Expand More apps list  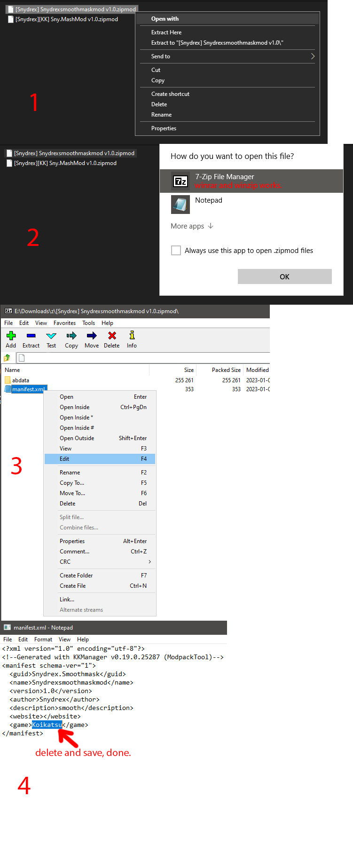pos(192,226)
